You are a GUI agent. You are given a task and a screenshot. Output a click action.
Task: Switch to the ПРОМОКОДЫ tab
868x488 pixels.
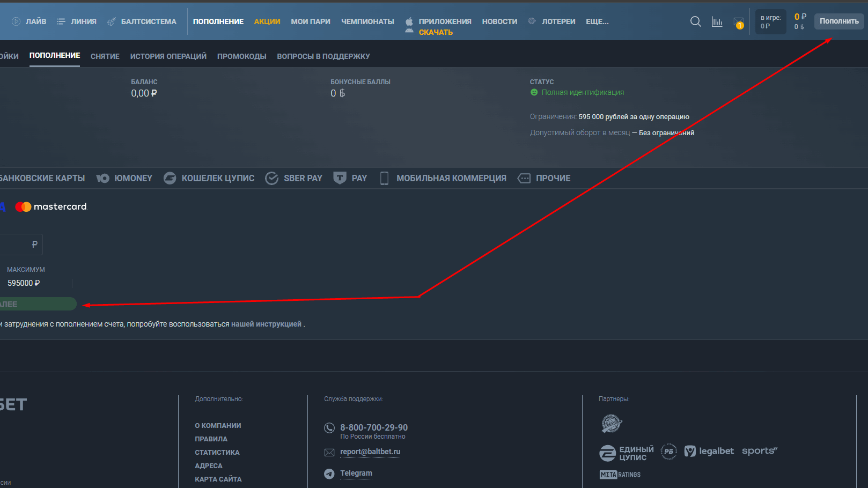[242, 56]
